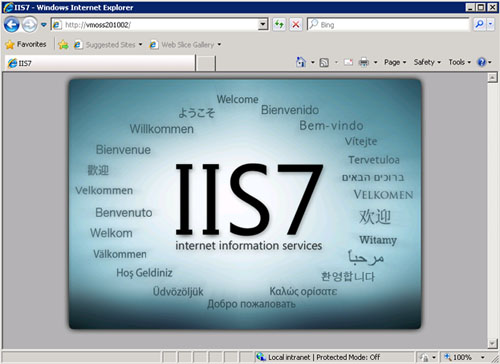The width and height of the screenshot is (500, 364).
Task: Click the Forward navigation arrow
Action: [x=30, y=25]
